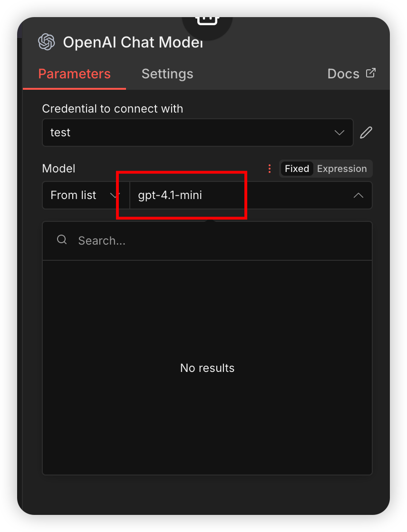Expand the 'From list' mode selector
This screenshot has height=532, width=407.
tap(86, 195)
